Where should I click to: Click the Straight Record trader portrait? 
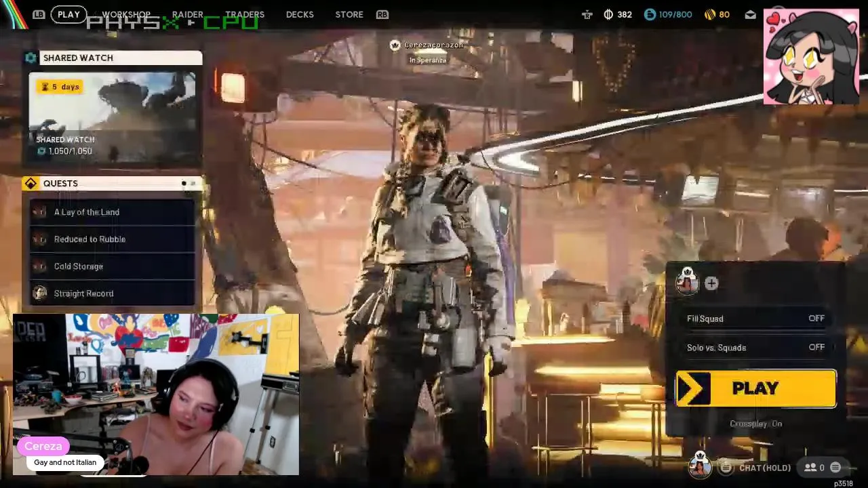[x=40, y=293]
